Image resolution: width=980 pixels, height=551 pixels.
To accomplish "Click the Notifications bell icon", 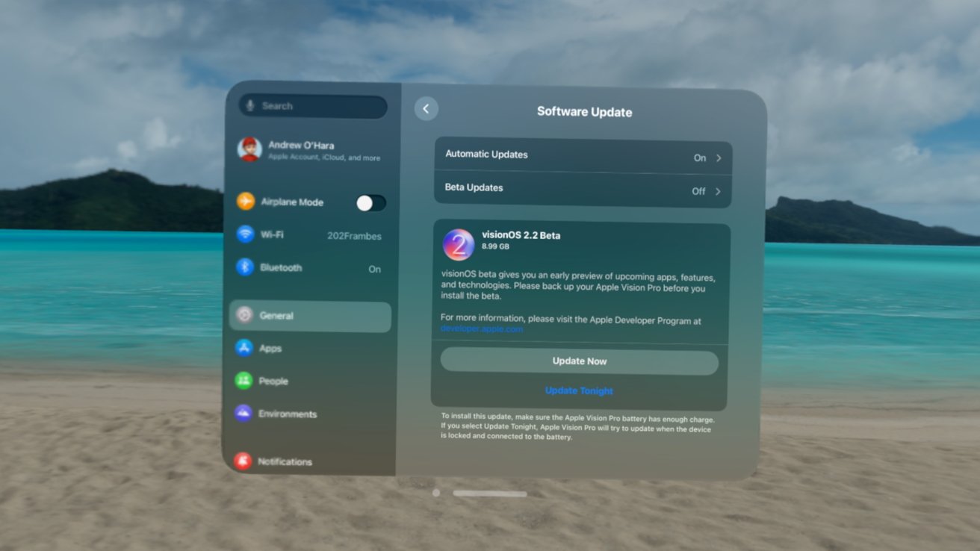I will click(x=243, y=461).
